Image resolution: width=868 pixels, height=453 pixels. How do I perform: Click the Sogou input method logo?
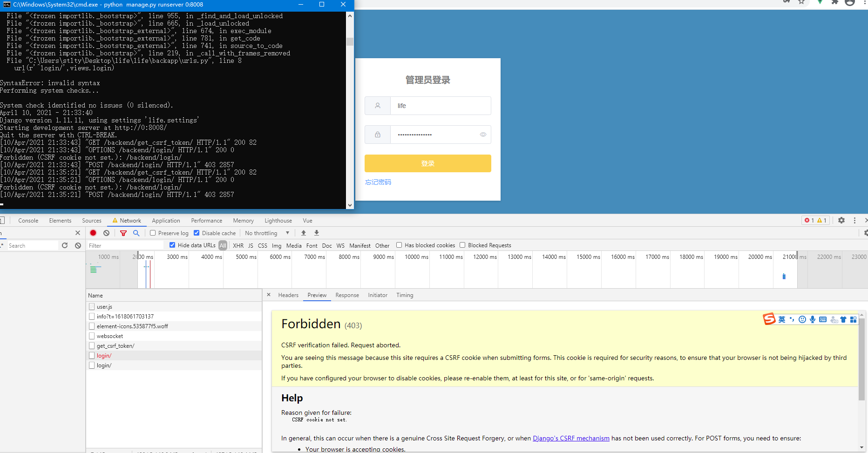coord(769,319)
